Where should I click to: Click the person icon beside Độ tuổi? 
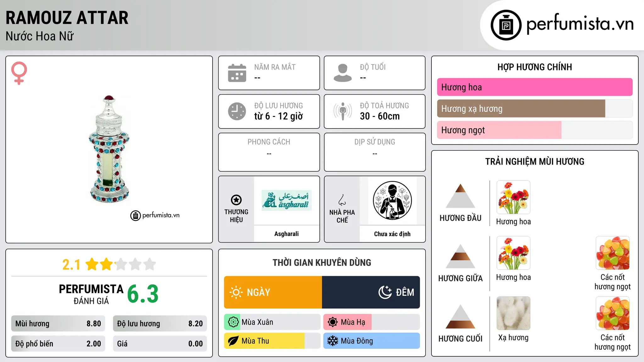[343, 73]
